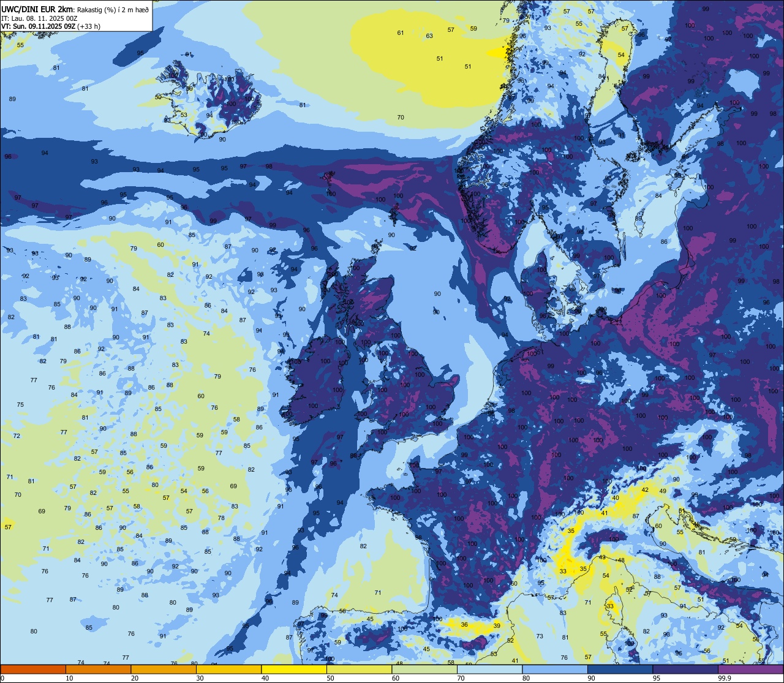Click the purple above-99.9 legend swatch

pos(750,669)
